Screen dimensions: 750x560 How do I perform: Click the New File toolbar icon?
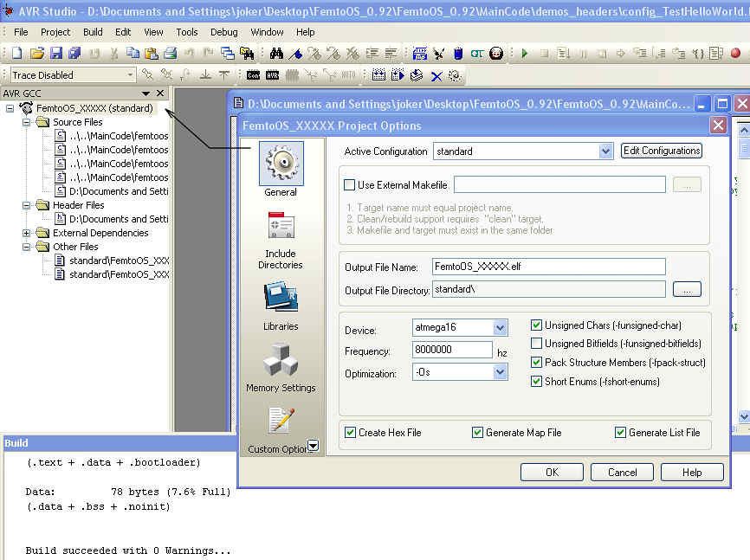pos(17,53)
